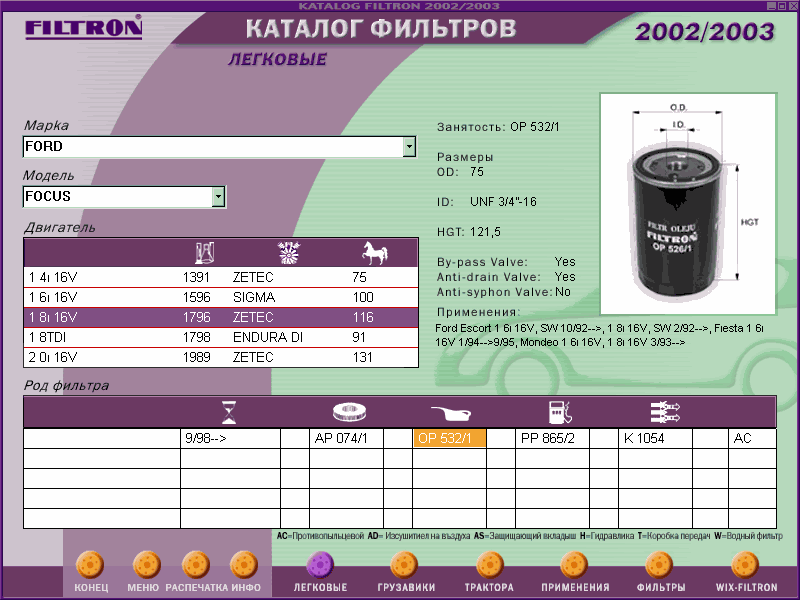
Task: Click the AC cell in filter table
Action: pos(752,438)
